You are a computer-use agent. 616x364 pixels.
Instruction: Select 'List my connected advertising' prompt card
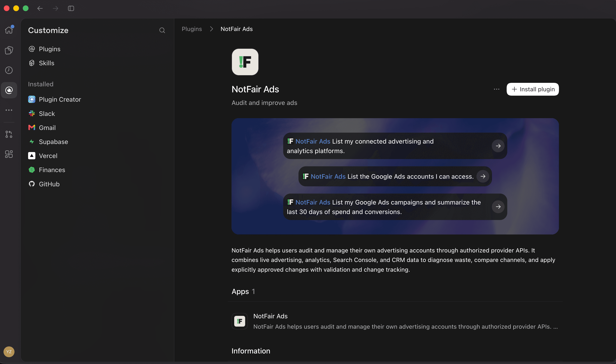pos(395,146)
